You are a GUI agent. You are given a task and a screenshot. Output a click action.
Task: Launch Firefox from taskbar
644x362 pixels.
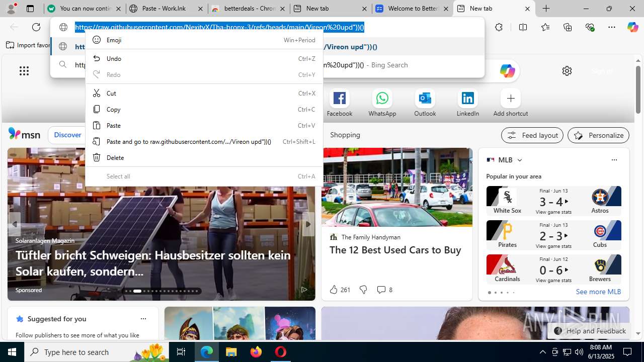coord(256,352)
